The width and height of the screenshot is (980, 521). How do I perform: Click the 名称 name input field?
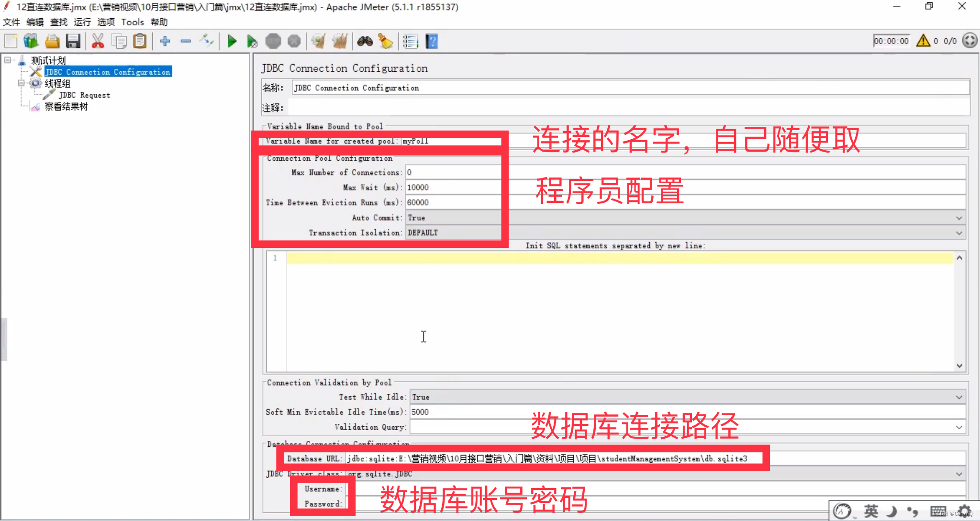click(x=631, y=88)
